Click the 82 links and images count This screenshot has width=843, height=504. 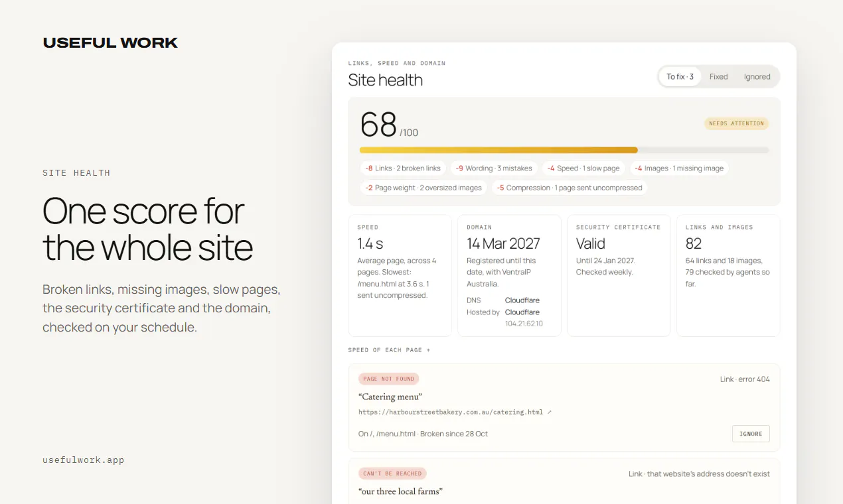(x=694, y=243)
